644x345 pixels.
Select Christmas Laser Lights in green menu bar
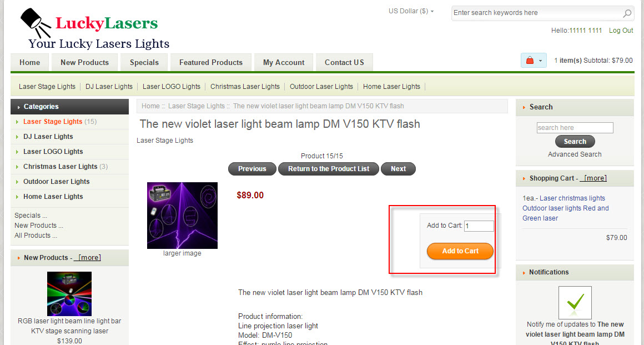pos(245,86)
